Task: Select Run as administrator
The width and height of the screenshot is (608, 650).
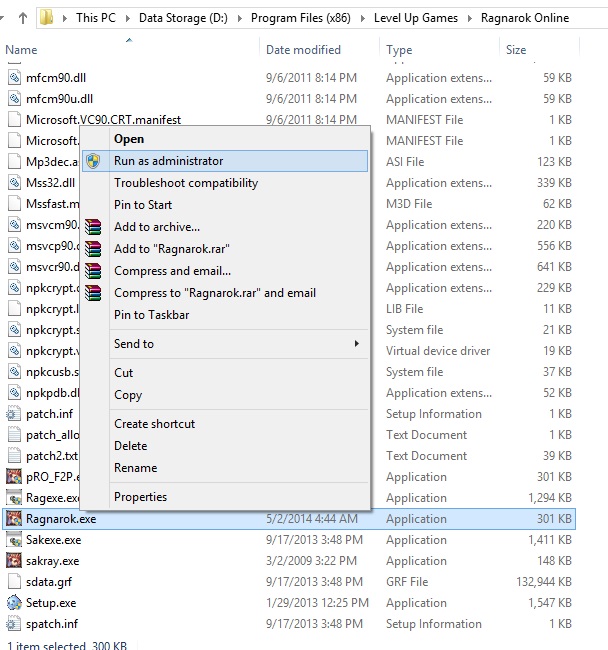Action: coord(225,161)
